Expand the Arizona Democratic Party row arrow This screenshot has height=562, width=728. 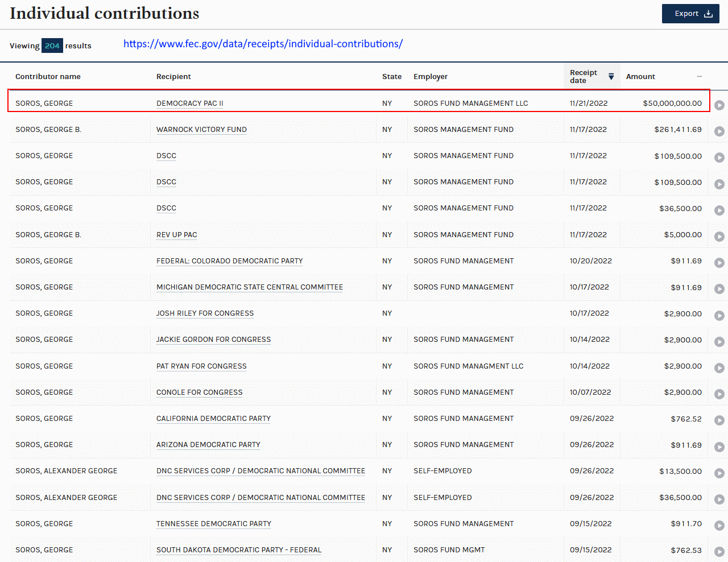(x=719, y=447)
